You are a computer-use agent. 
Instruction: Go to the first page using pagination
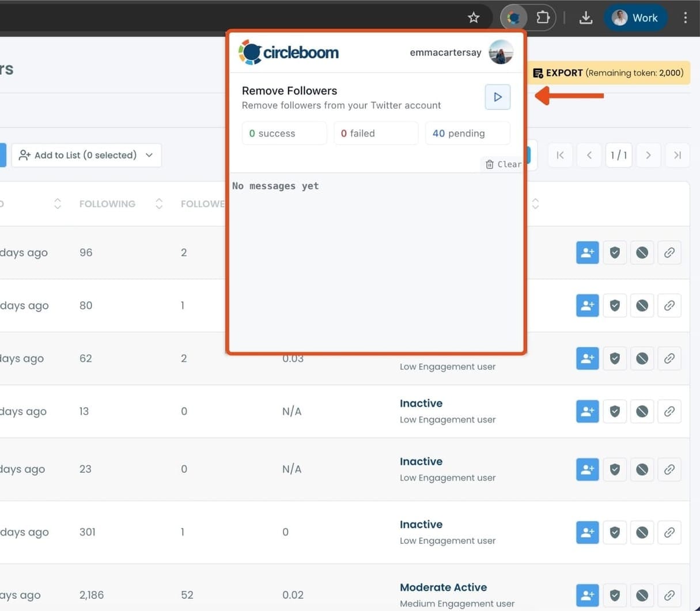coord(559,155)
